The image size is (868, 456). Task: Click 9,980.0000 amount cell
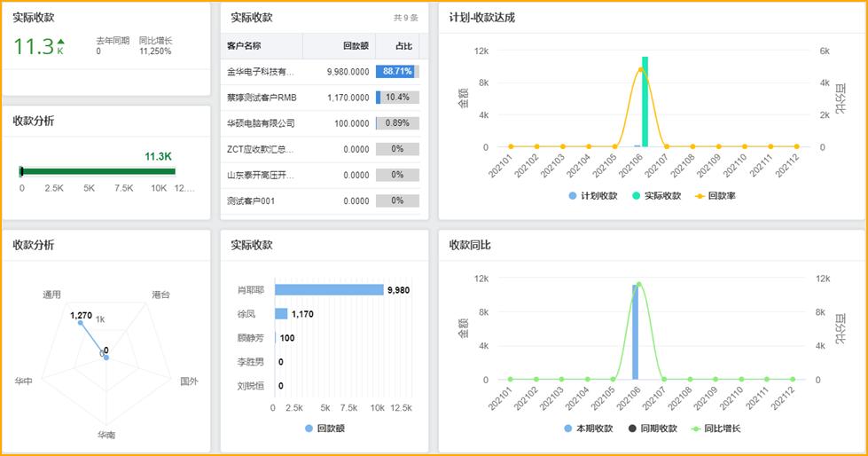pos(348,72)
